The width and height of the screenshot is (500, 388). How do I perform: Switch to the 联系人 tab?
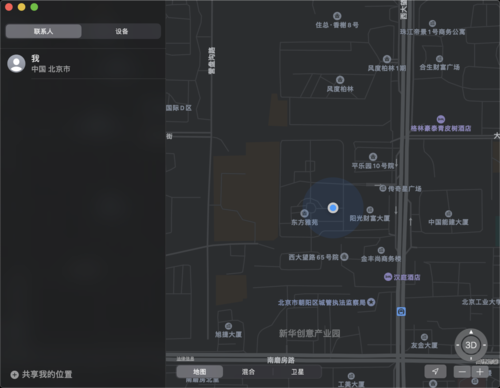(x=43, y=31)
